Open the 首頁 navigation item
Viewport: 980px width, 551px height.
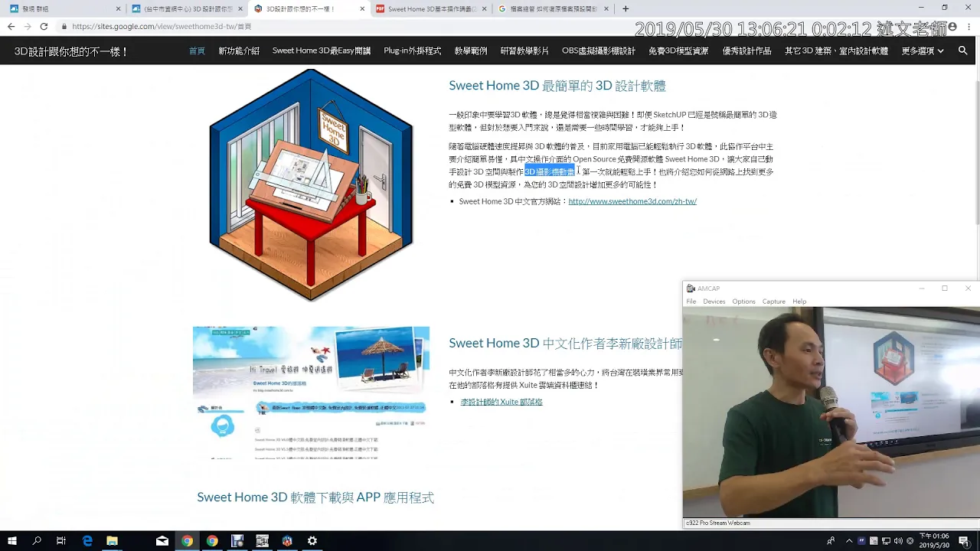[197, 51]
